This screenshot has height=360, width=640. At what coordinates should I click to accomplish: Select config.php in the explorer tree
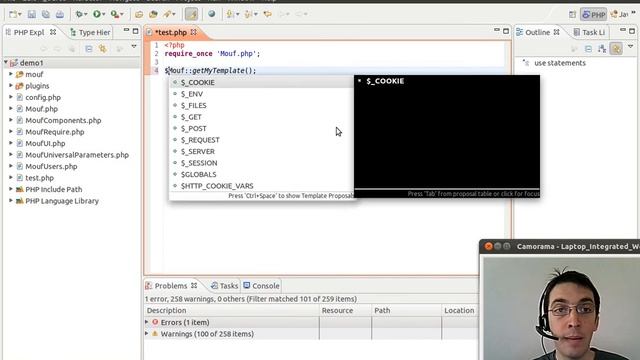[43, 97]
